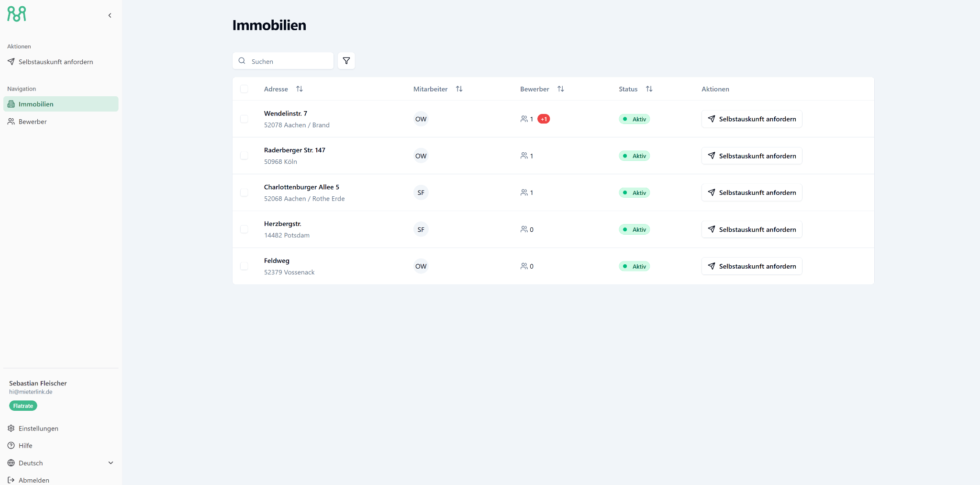Click the filter funnel icon

[346, 61]
